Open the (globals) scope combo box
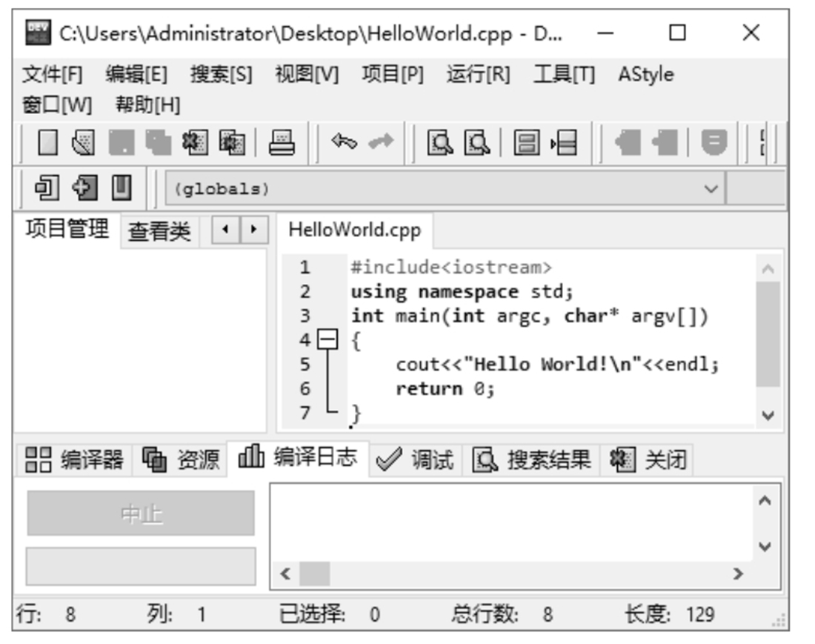815x644 pixels. pos(445,189)
